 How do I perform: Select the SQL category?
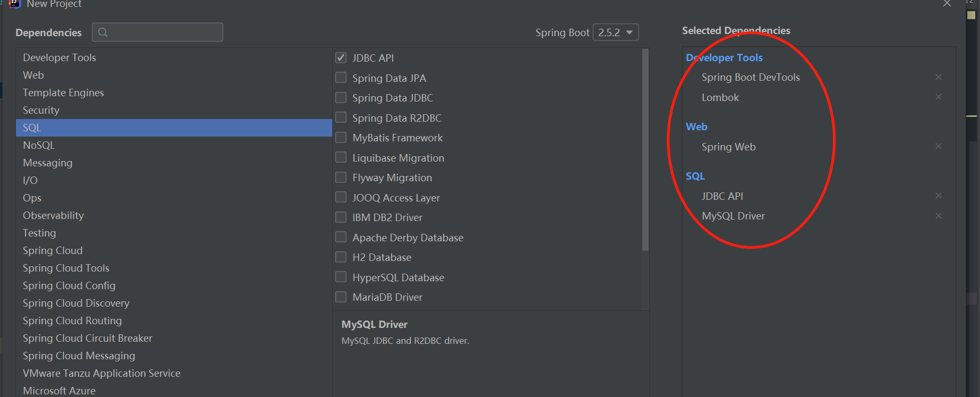coord(174,128)
